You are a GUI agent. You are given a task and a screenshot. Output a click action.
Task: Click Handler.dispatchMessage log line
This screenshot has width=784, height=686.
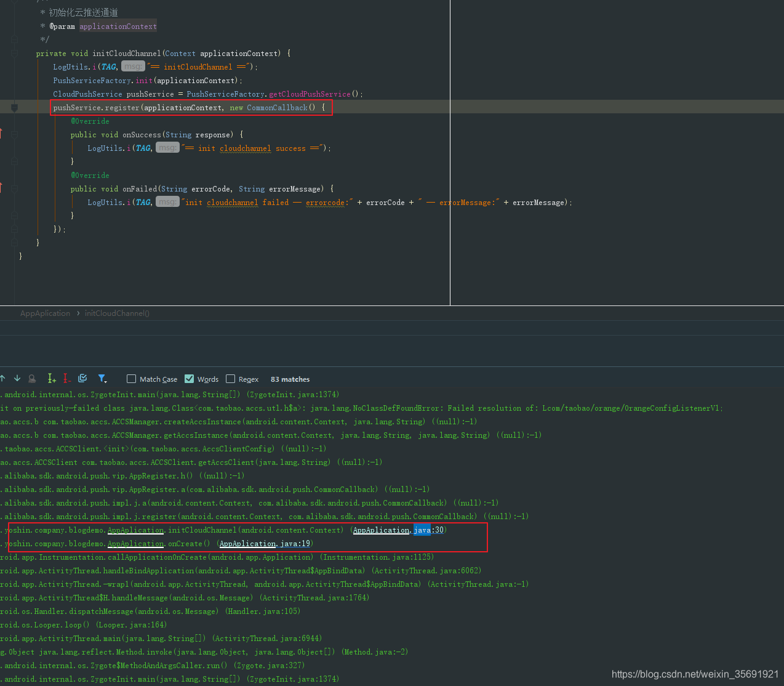(150, 611)
